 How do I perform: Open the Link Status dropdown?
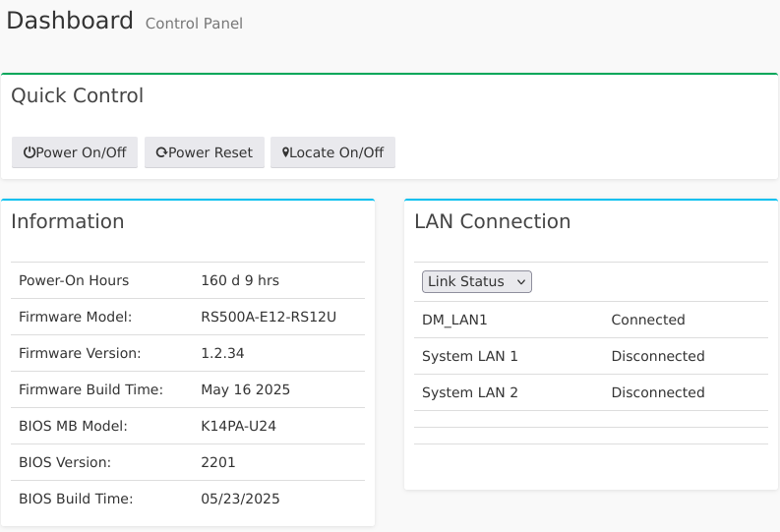(476, 282)
